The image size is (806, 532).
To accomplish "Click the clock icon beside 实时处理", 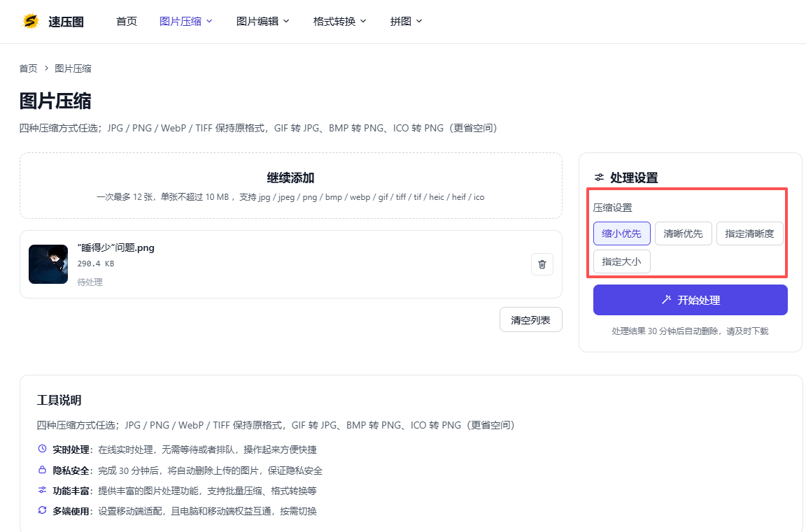I will pos(42,449).
